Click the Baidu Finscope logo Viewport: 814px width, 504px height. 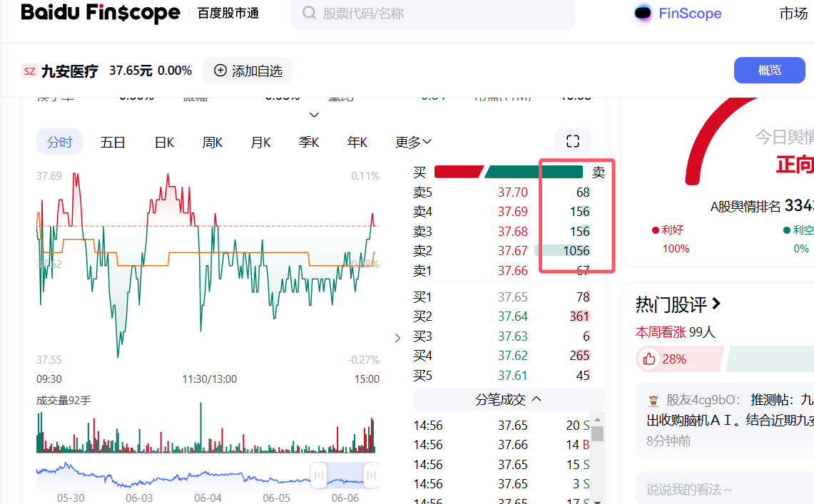(x=100, y=12)
